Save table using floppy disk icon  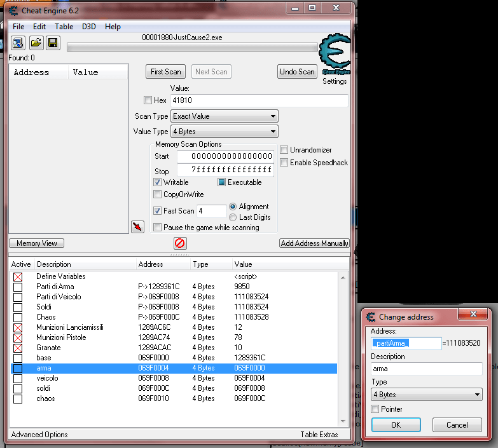click(x=53, y=43)
